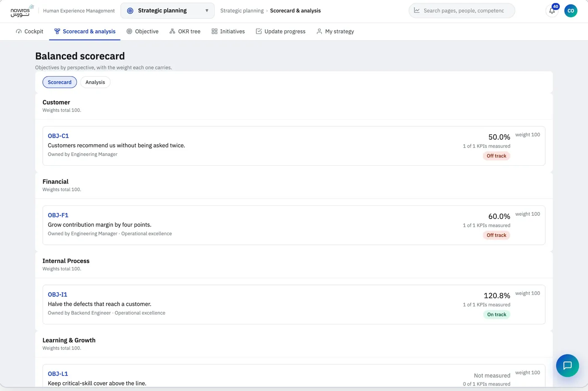The height and width of the screenshot is (391, 588).
Task: Click the Objective target icon
Action: (129, 31)
